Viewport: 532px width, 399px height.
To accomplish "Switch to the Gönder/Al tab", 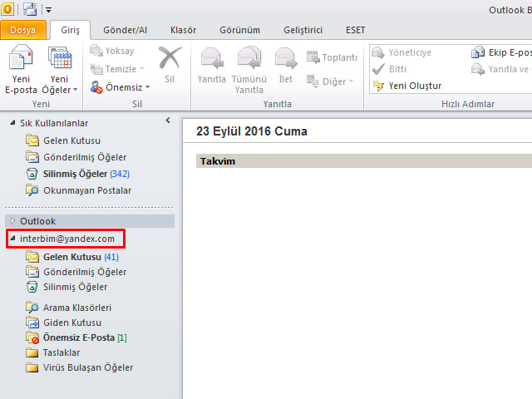I will [x=124, y=30].
